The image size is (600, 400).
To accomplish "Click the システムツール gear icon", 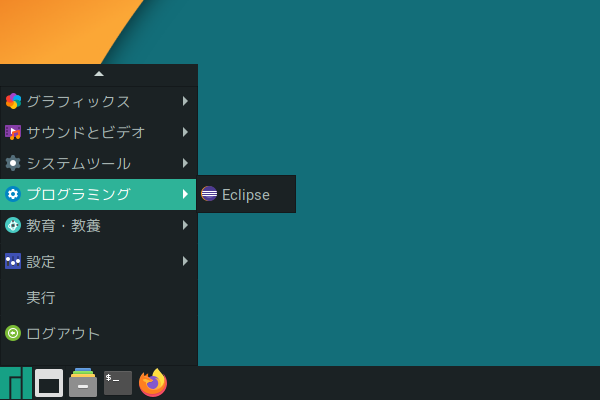I will click(13, 163).
